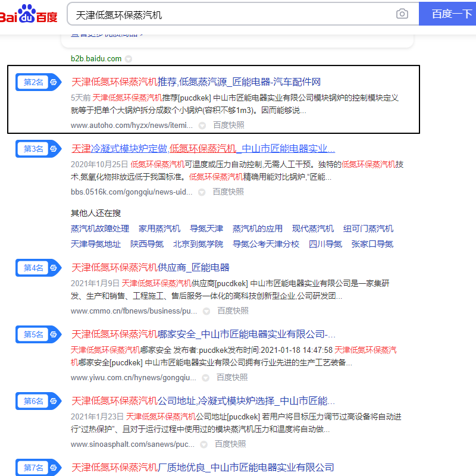Open result 天津冷凝式模块炉定做
Image resolution: width=476 pixels, height=476 pixels.
click(203, 149)
